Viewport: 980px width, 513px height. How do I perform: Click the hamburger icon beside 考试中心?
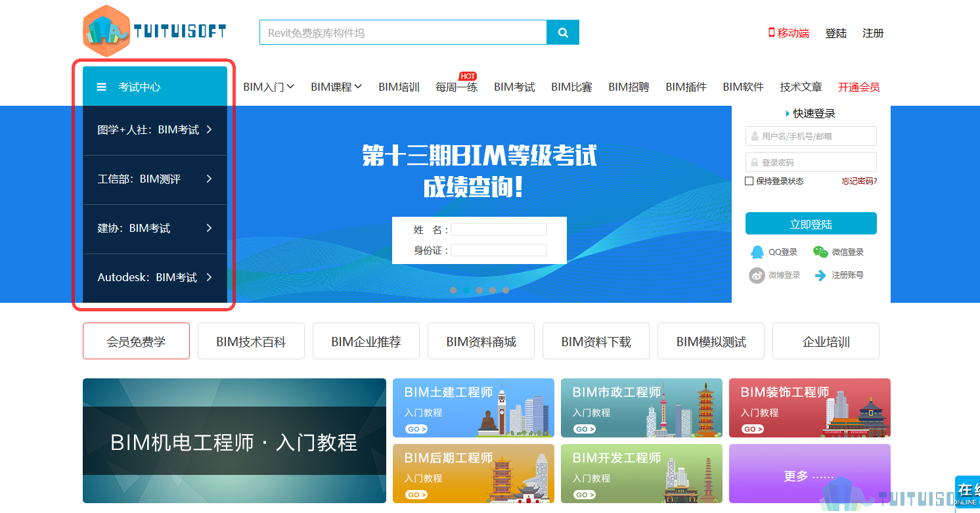[x=101, y=87]
